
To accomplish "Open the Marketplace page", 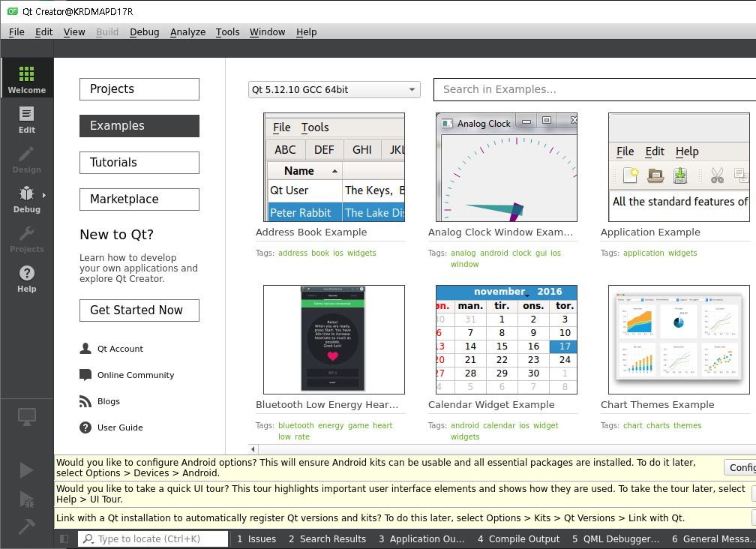I will pyautogui.click(x=139, y=199).
